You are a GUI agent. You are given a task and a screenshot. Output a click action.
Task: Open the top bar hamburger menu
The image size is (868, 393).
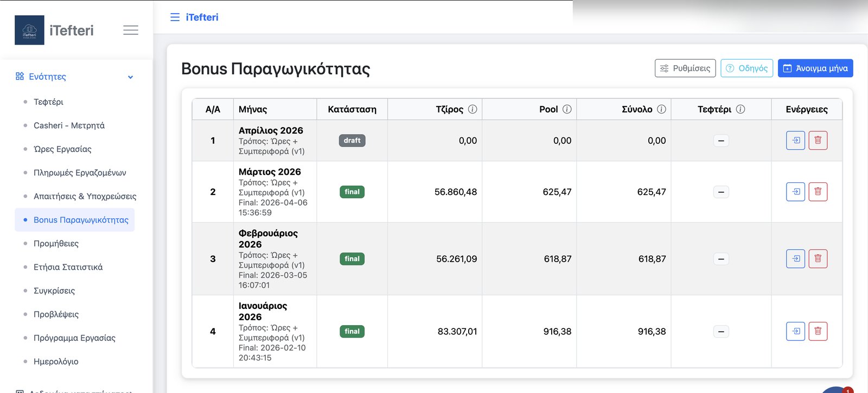tap(175, 17)
